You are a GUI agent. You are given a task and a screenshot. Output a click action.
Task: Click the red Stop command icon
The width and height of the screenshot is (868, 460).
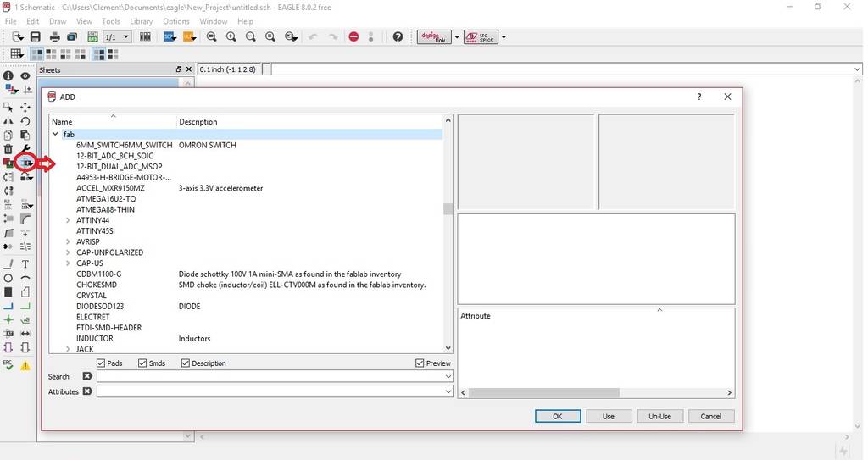(x=353, y=37)
